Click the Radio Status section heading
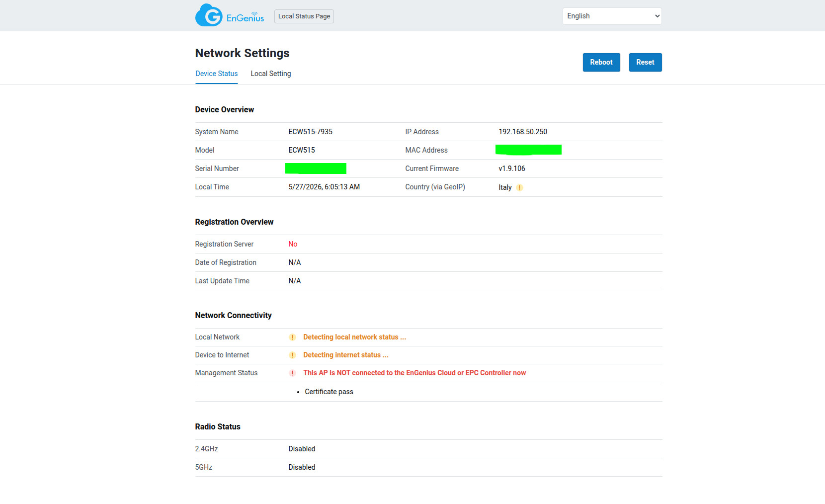The width and height of the screenshot is (825, 504). [218, 427]
